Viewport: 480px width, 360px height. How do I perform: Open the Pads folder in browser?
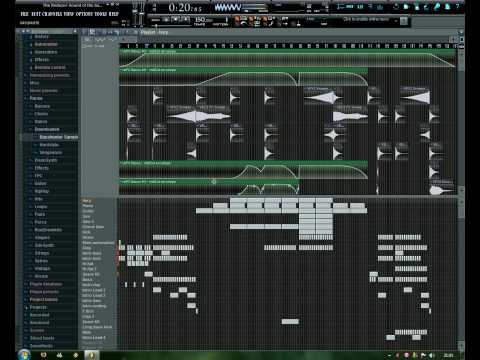(40, 214)
